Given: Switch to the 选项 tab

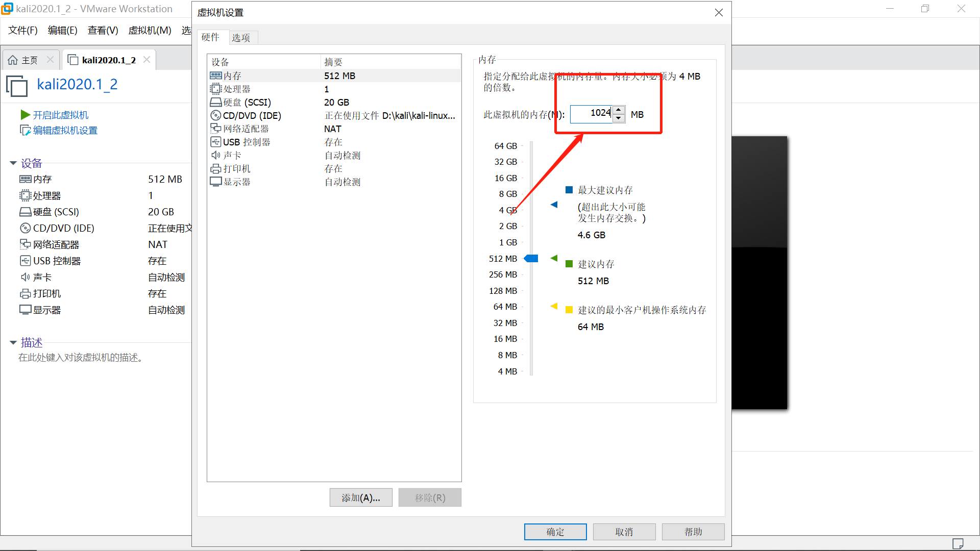Looking at the screenshot, I should point(241,37).
